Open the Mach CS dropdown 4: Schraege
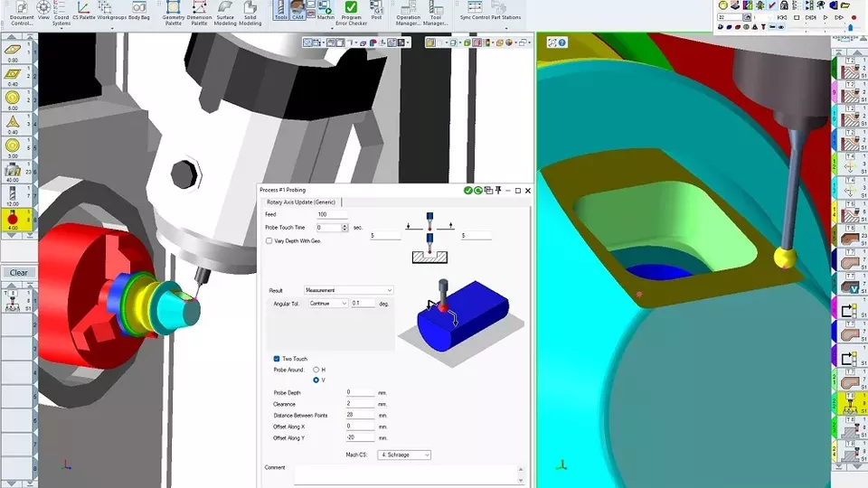The height and width of the screenshot is (488, 868). pos(404,455)
